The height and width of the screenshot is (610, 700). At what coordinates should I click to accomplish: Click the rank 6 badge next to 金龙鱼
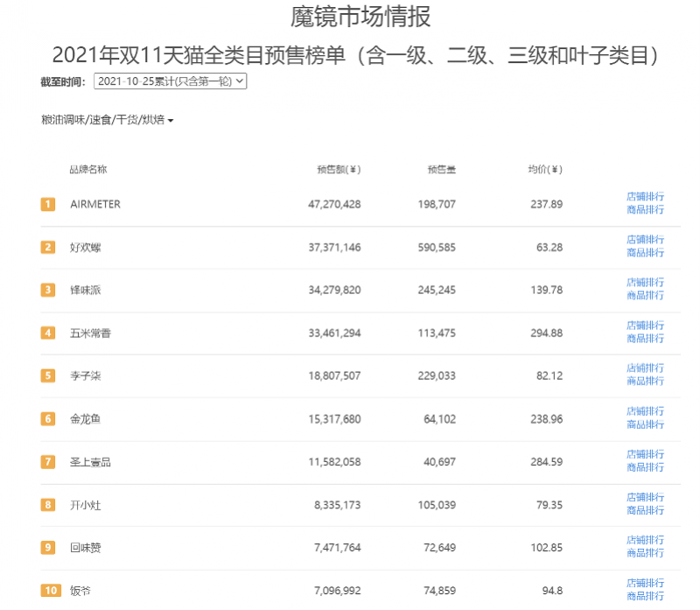click(x=47, y=418)
